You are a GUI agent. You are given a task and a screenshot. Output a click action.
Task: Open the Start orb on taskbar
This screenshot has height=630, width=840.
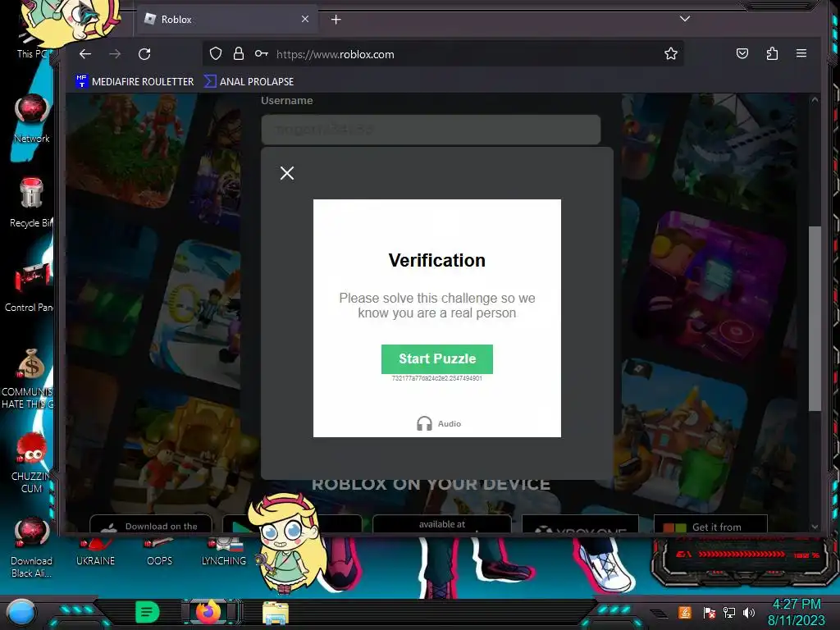point(21,613)
